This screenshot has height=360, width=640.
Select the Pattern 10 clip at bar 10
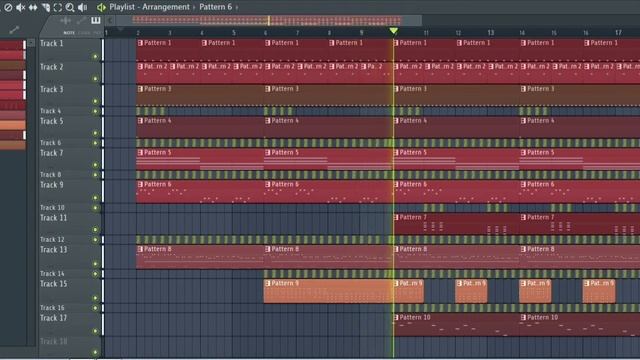(x=457, y=325)
